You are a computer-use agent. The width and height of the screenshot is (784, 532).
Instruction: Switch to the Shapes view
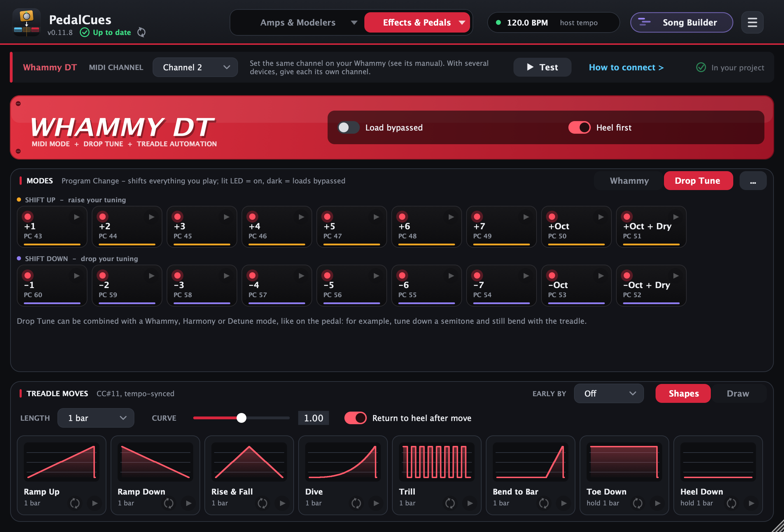coord(683,393)
